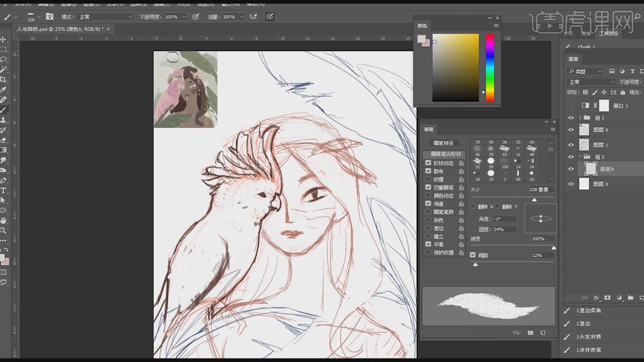
Task: Open the brush panel menu icon
Action: 552,129
